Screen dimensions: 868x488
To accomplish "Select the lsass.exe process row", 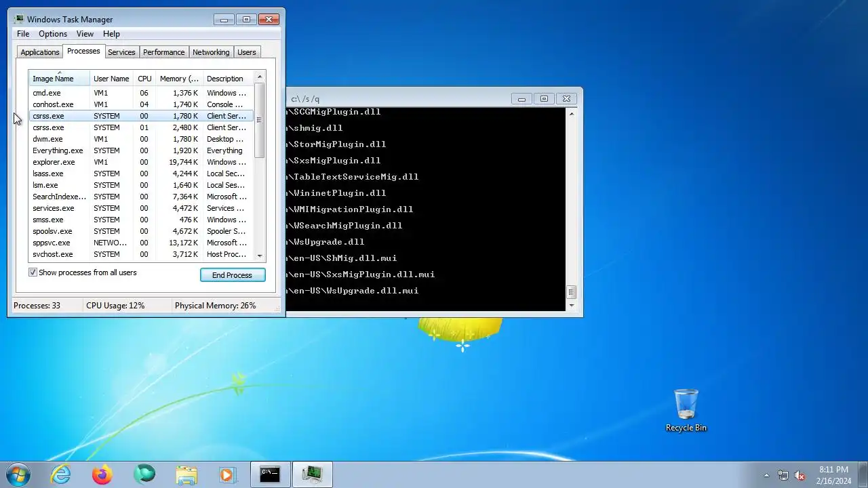I will (141, 174).
